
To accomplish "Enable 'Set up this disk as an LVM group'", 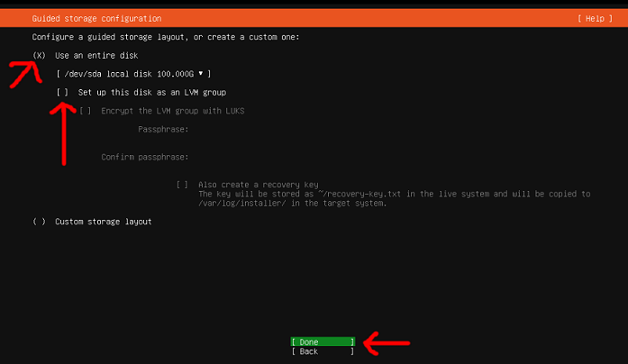I will click(x=62, y=92).
